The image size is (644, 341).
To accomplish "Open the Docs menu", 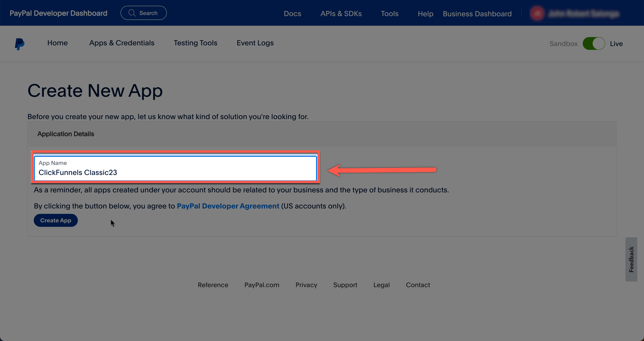I will click(292, 13).
